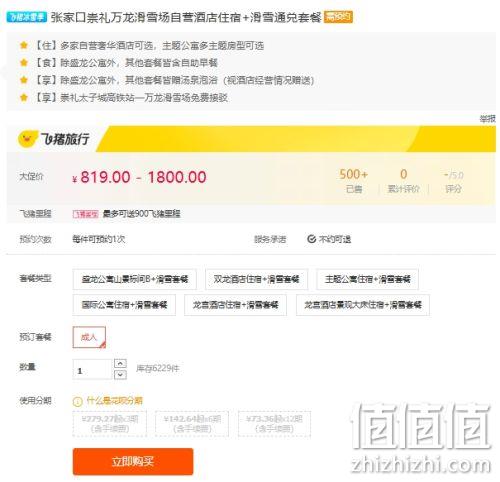This screenshot has height=482, width=500.
Task: Click the orange 需预约 tag
Action: point(338,17)
